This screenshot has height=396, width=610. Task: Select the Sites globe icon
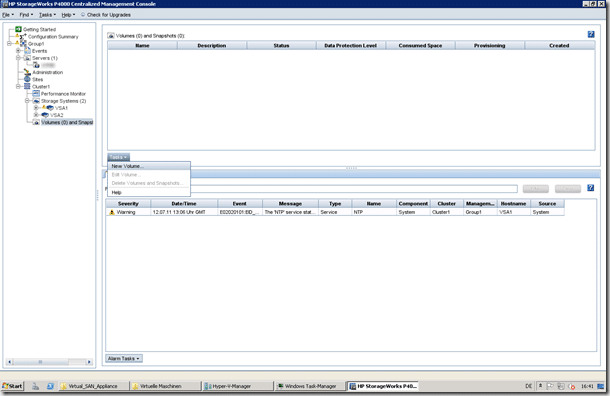click(x=27, y=79)
